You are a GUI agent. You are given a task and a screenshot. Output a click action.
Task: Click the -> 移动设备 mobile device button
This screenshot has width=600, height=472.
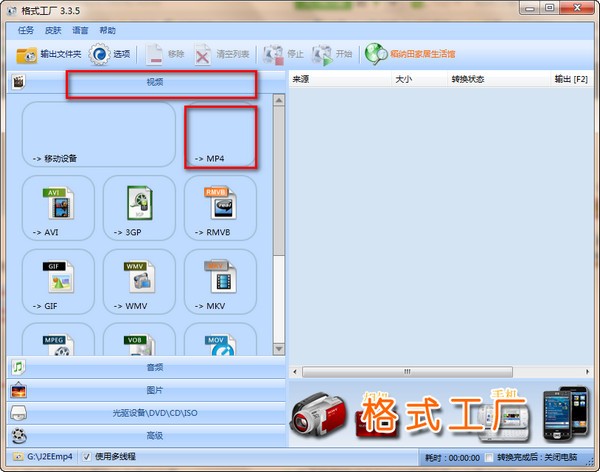coord(99,134)
